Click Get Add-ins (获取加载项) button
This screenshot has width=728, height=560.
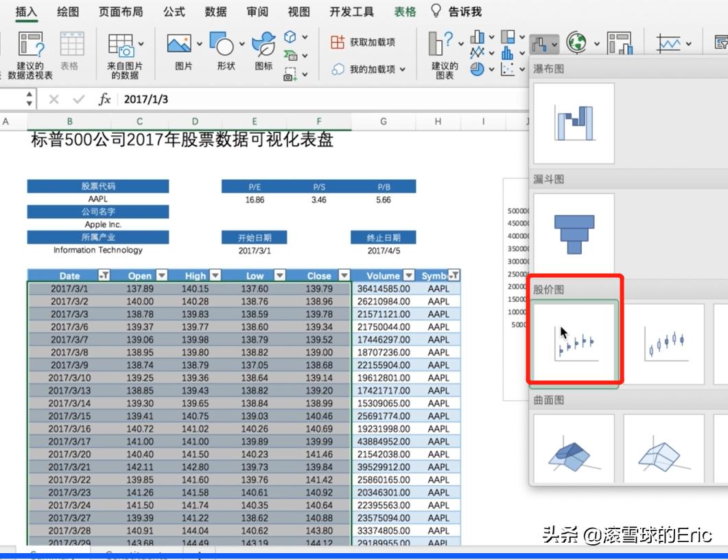(x=364, y=42)
